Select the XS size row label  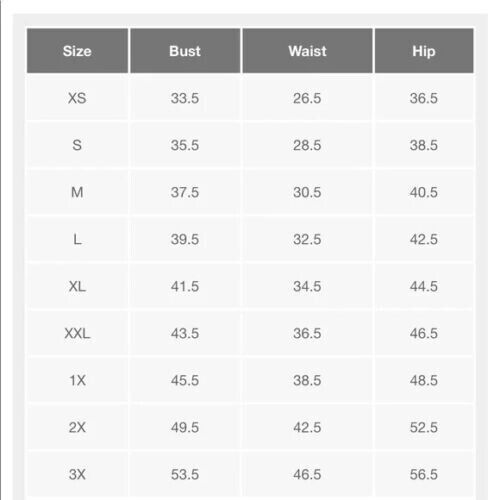77,98
